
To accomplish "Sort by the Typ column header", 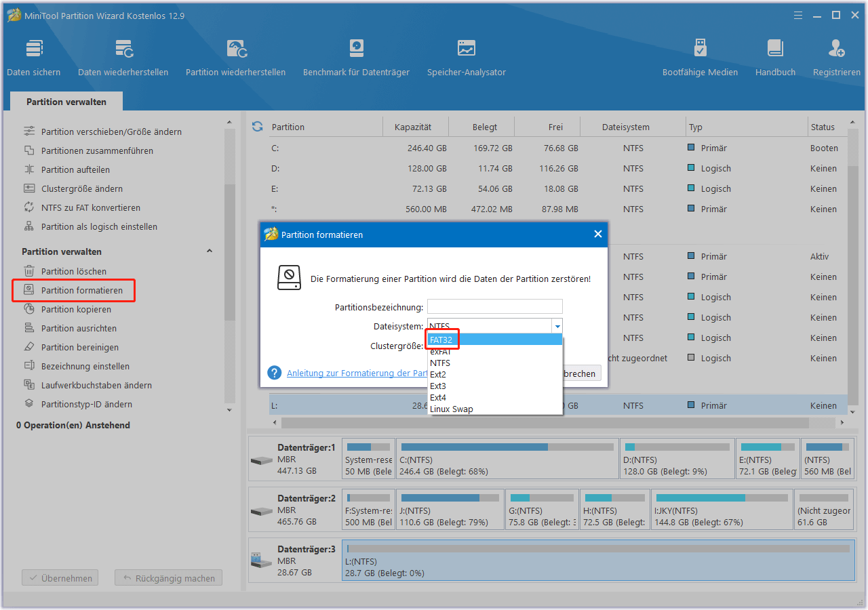I will coord(746,127).
